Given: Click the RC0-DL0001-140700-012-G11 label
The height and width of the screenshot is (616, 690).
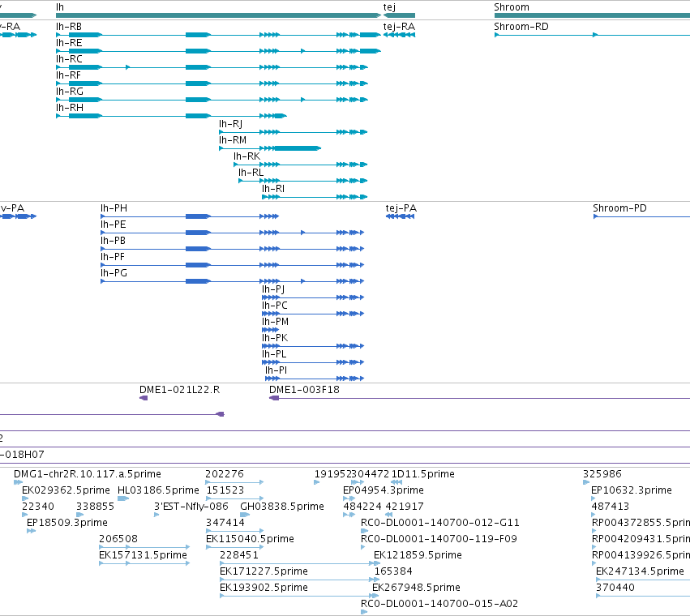Looking at the screenshot, I should [x=439, y=523].
